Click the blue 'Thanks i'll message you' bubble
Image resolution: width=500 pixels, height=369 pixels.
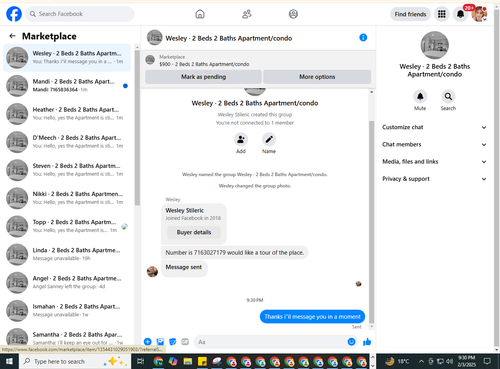pos(312,317)
